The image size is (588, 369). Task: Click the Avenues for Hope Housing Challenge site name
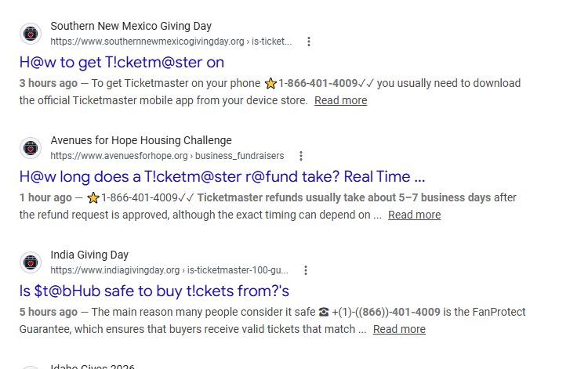pyautogui.click(x=141, y=140)
